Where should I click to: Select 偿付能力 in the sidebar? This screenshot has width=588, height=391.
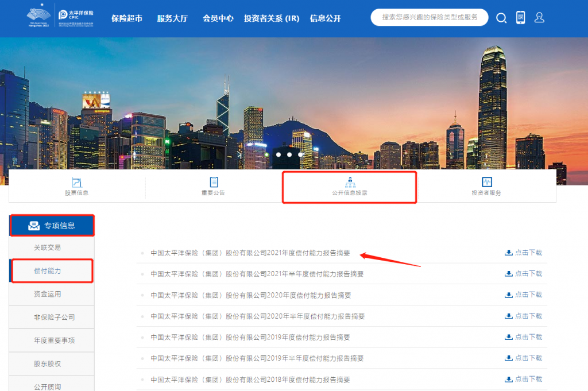[52, 270]
